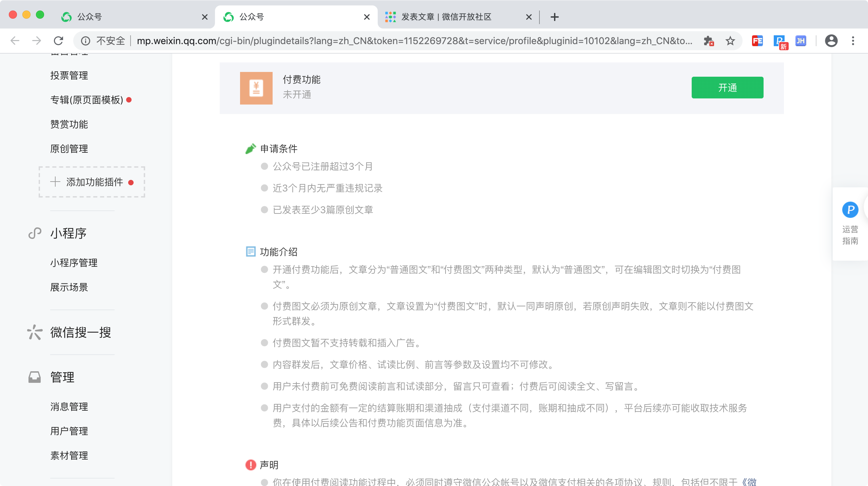Image resolution: width=868 pixels, height=486 pixels.
Task: Open 小程序管理 in the sidebar
Action: [x=74, y=263]
